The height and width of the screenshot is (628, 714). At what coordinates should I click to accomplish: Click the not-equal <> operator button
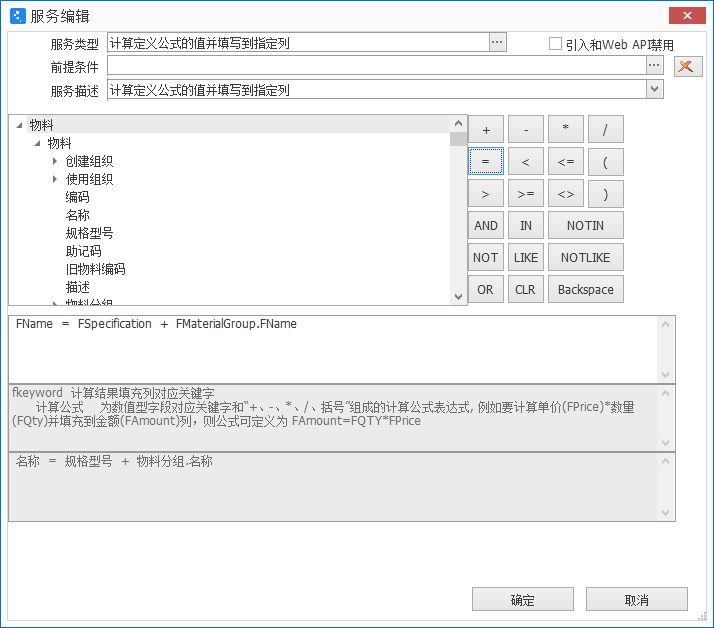566,194
